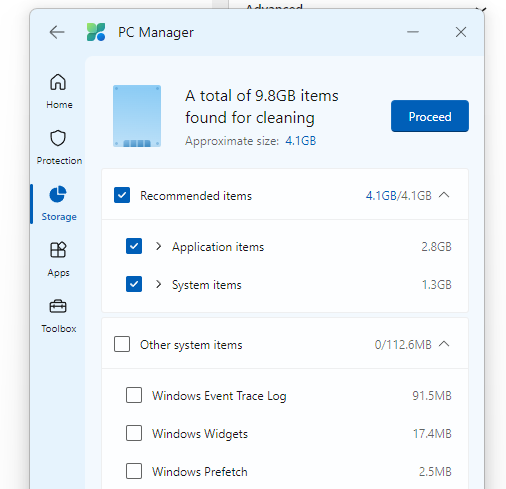Click the Windows Widgets label

pos(200,434)
